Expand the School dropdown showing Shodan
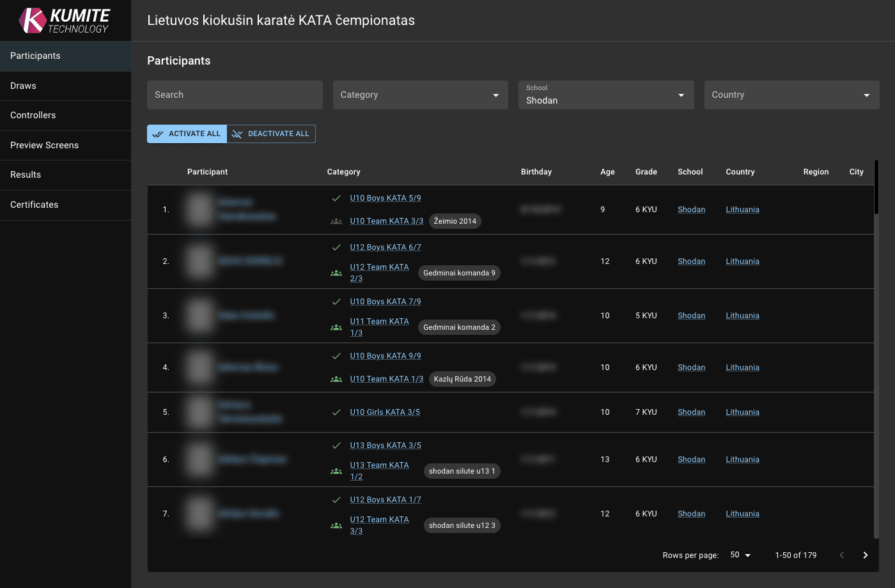 coord(605,95)
